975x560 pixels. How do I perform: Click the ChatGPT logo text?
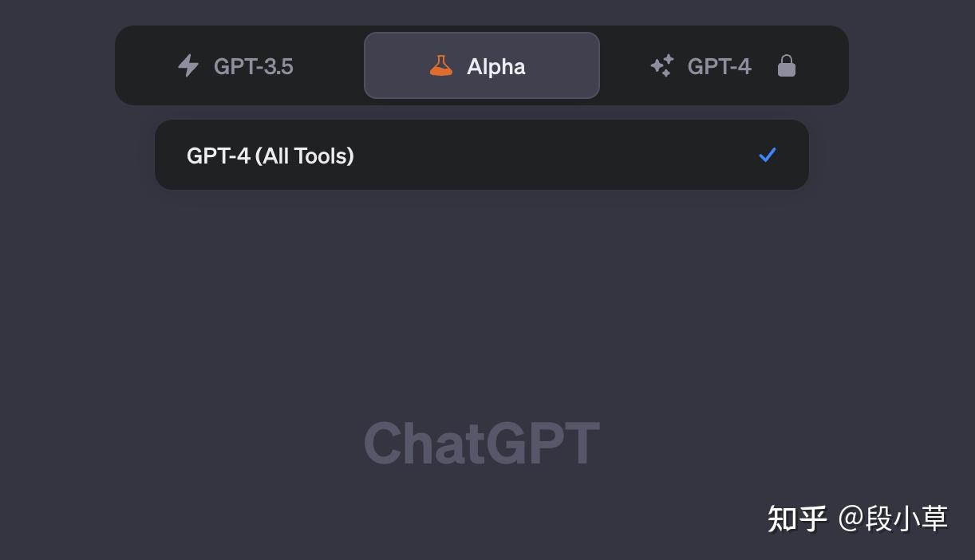[482, 443]
